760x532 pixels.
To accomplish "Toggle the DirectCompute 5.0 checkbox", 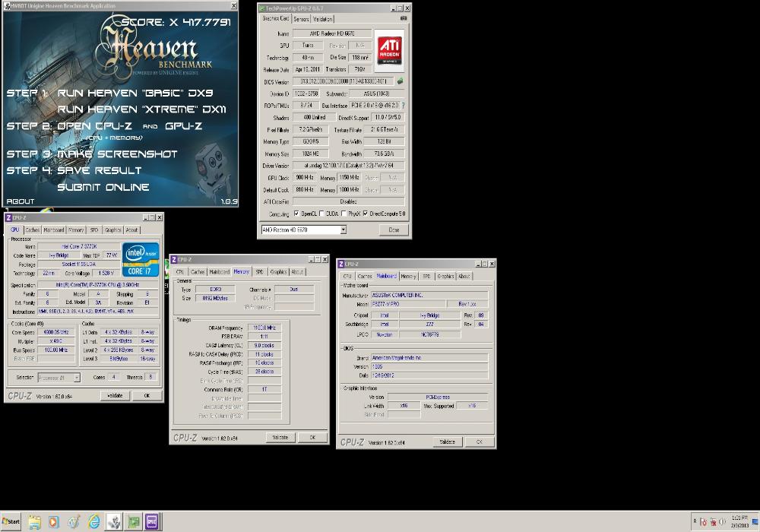I will coord(365,214).
